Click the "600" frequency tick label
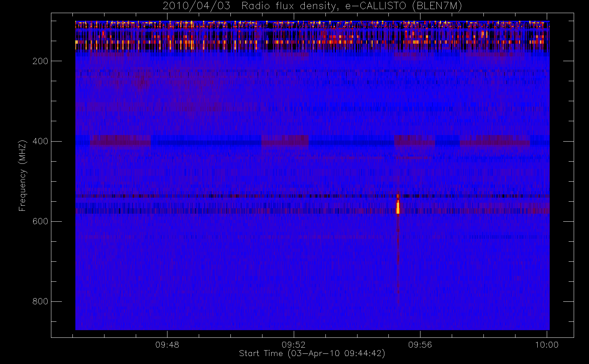This screenshot has width=589, height=364. [40, 221]
